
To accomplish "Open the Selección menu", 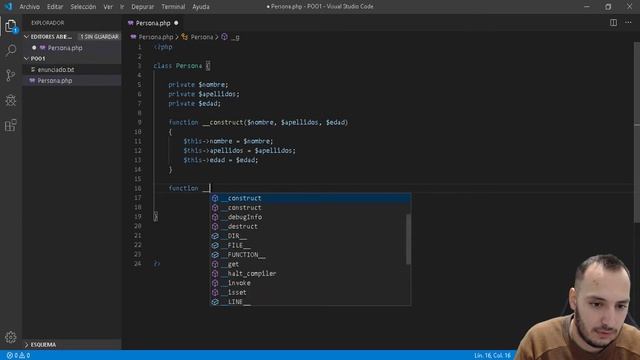I will click(x=83, y=7).
